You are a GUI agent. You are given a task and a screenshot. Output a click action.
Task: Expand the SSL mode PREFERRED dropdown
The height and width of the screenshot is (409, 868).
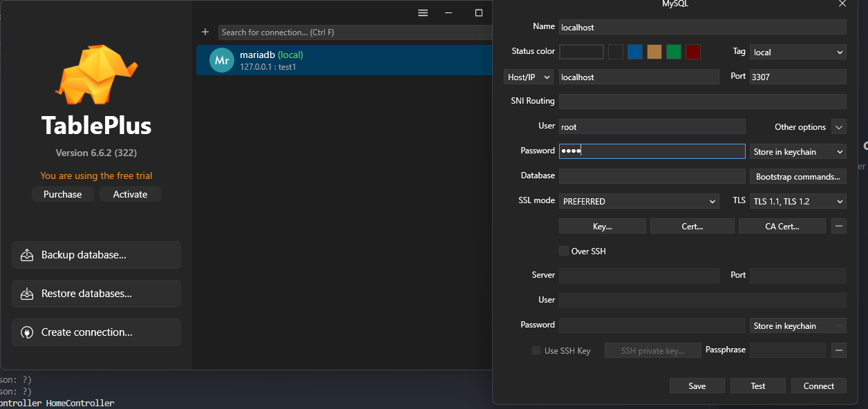tap(639, 201)
